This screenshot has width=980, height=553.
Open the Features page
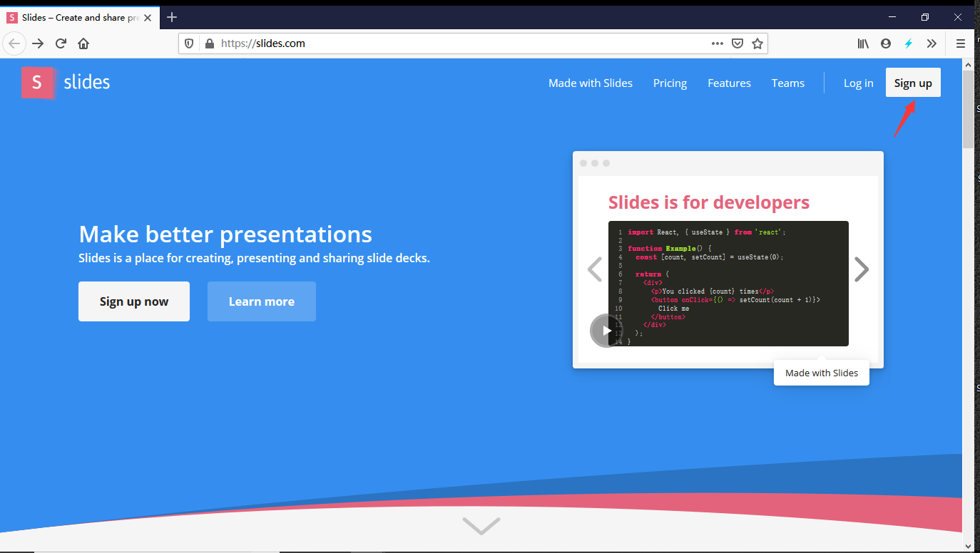pyautogui.click(x=729, y=83)
